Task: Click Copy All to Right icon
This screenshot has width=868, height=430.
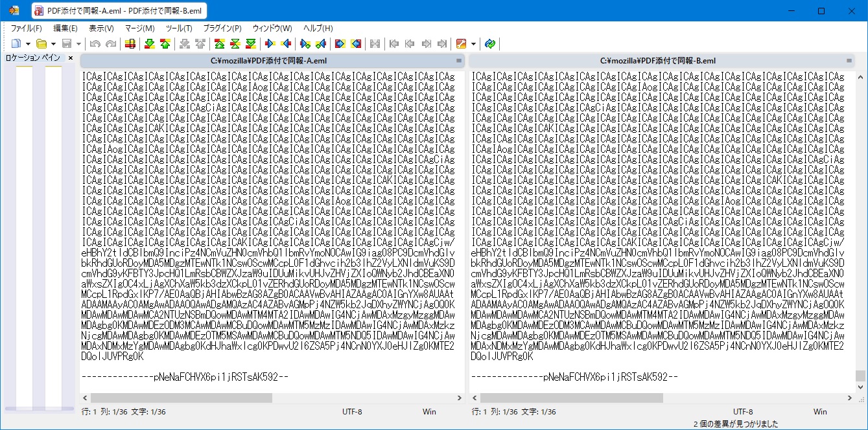Action: pos(340,44)
